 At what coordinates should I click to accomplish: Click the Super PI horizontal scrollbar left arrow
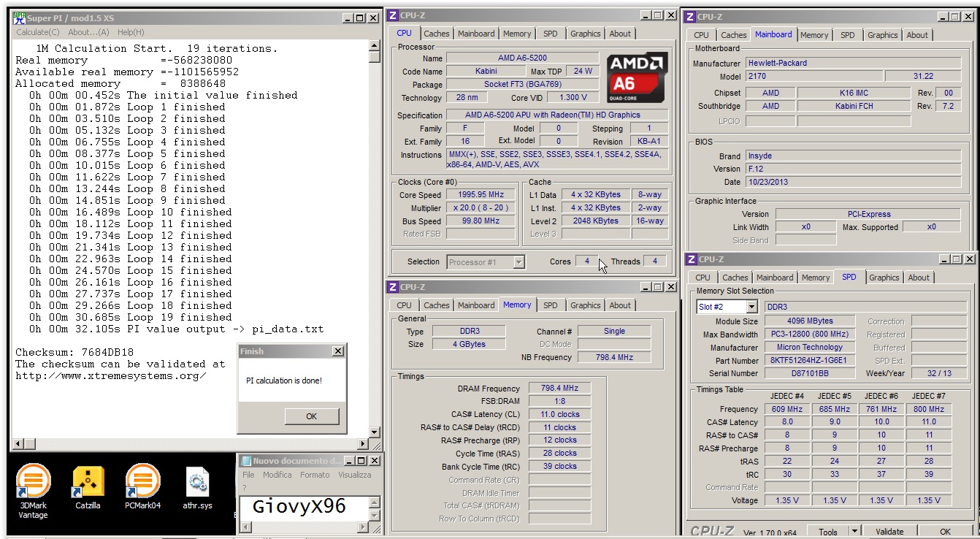(19, 444)
